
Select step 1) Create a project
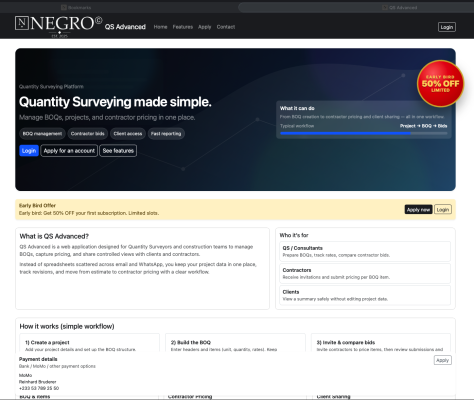89,343
